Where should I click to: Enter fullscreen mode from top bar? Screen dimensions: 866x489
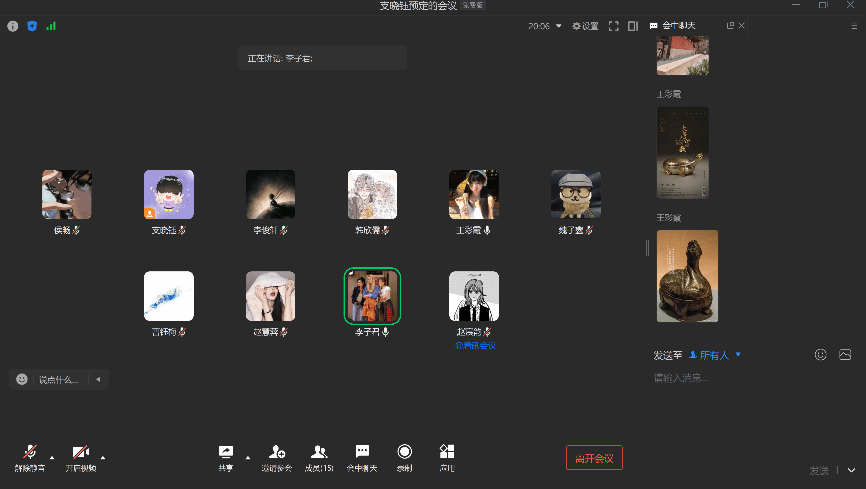(613, 26)
